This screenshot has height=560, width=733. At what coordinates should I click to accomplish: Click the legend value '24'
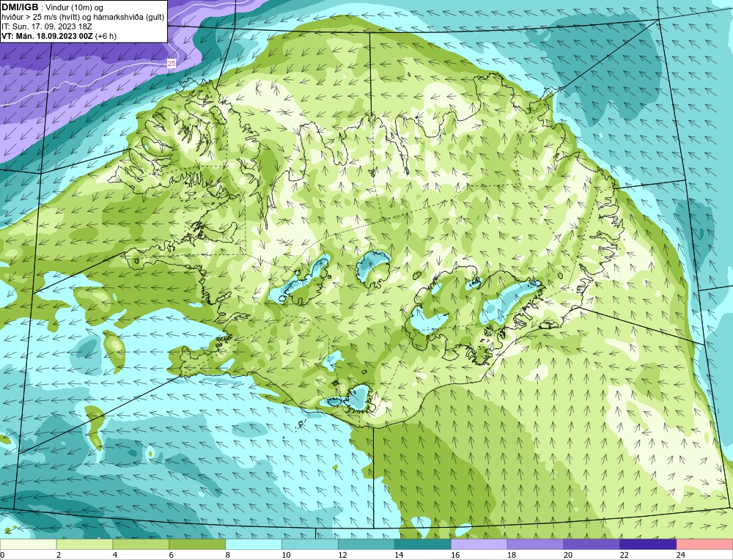[681, 555]
